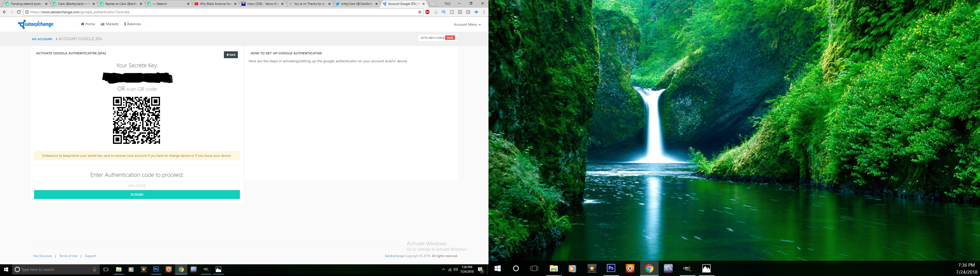Click the browser back arrow
Screen dimensions: 980x276
pos(5,12)
